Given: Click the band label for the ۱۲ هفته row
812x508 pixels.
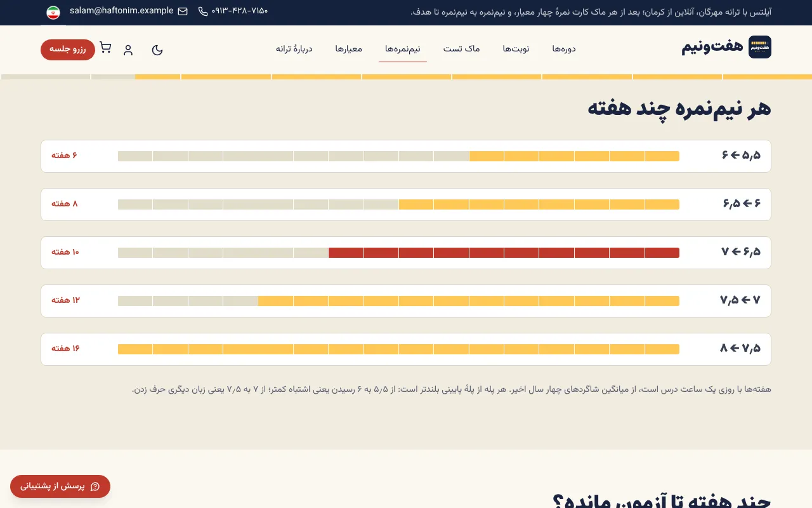Looking at the screenshot, I should click(x=741, y=300).
